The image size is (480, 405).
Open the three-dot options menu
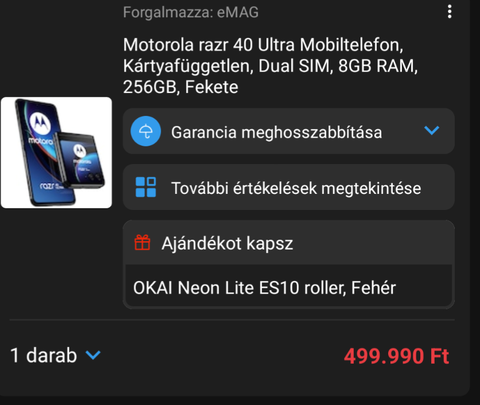(x=450, y=12)
